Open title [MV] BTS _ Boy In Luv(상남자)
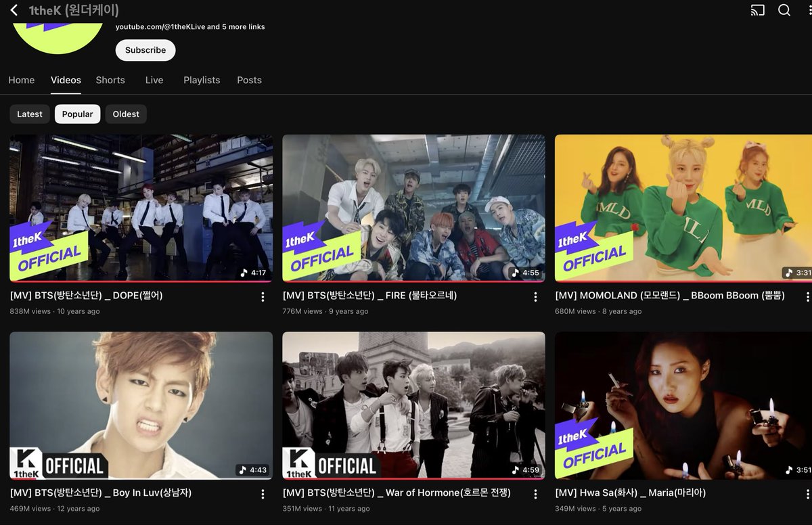 (101, 493)
